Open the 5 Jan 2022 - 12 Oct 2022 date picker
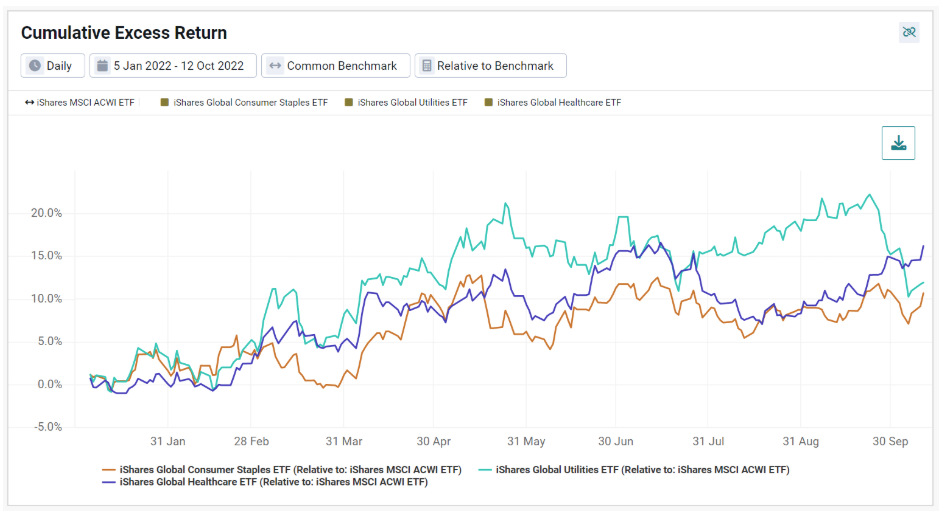Viewport: 940px width, 513px height. (173, 65)
